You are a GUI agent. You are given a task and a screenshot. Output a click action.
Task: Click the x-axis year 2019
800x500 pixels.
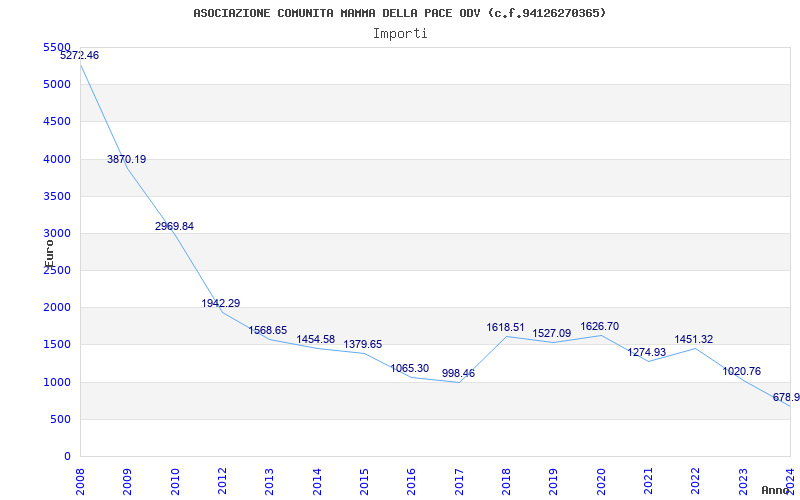pos(554,482)
